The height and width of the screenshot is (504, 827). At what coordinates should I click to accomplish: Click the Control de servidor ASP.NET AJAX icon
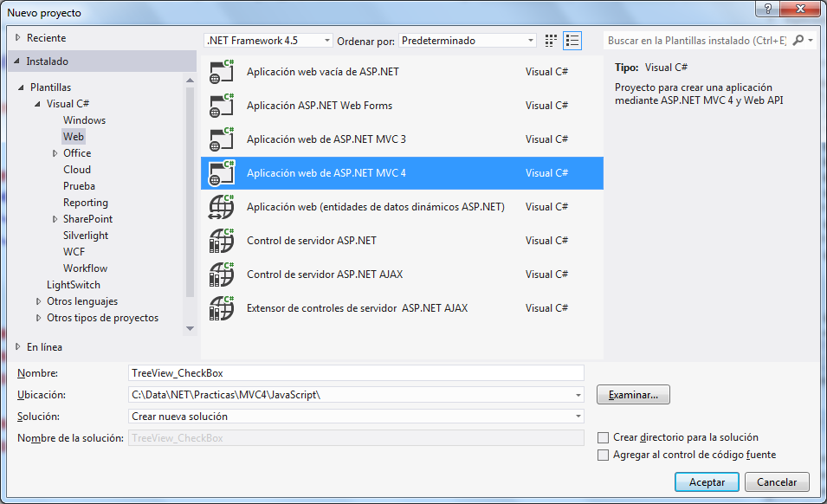point(222,275)
